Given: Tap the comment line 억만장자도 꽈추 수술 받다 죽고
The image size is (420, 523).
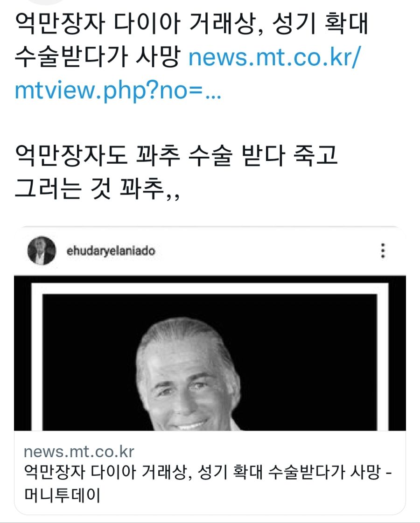Looking at the screenshot, I should click(x=176, y=155).
